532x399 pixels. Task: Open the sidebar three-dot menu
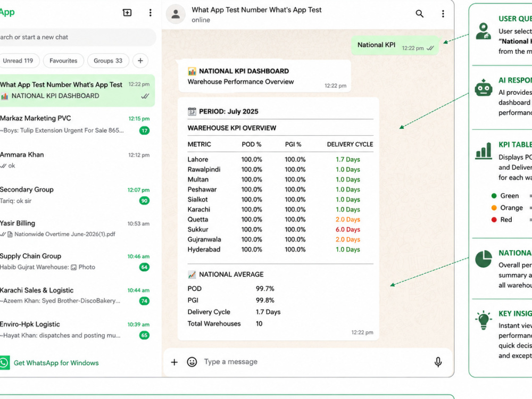151,13
